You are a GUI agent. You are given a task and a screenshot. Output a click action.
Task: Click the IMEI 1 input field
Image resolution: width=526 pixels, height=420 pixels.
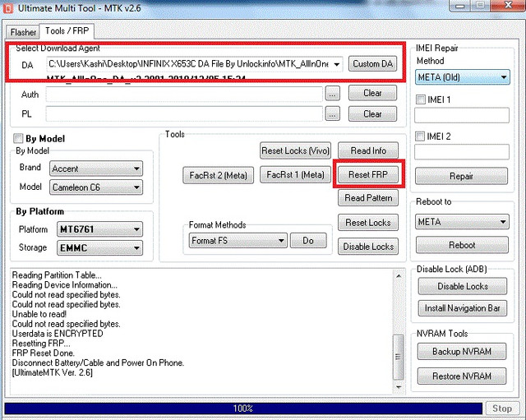462,115
